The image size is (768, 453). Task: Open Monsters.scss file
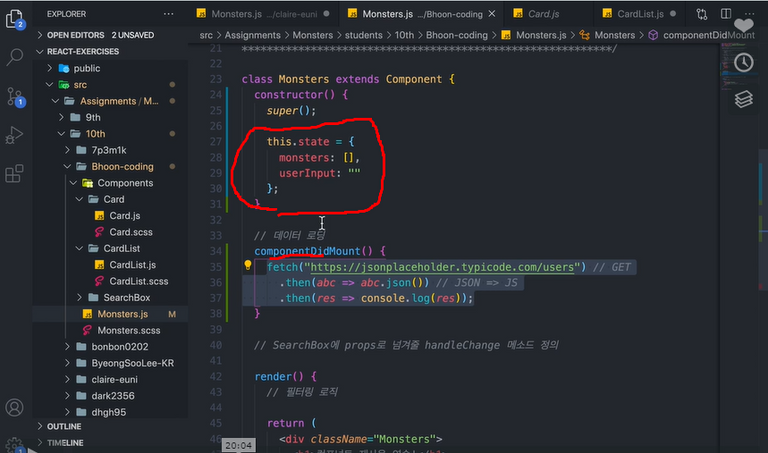click(x=110, y=331)
